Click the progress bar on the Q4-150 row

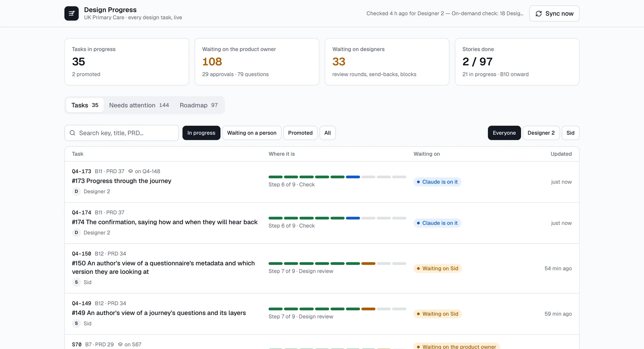click(x=337, y=263)
